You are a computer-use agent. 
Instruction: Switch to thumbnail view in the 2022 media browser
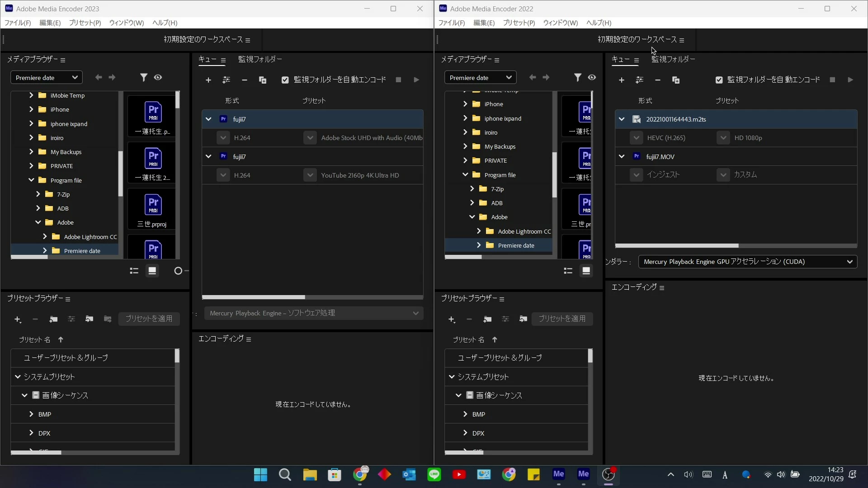586,271
